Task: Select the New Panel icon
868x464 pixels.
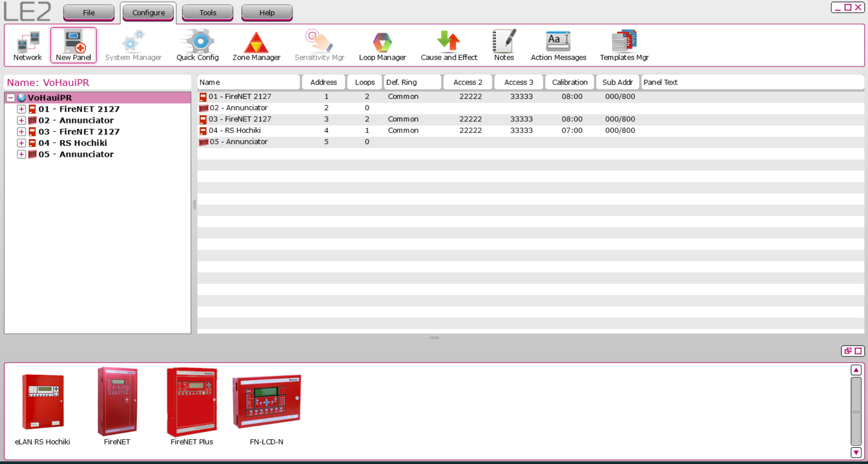Action: click(73, 44)
